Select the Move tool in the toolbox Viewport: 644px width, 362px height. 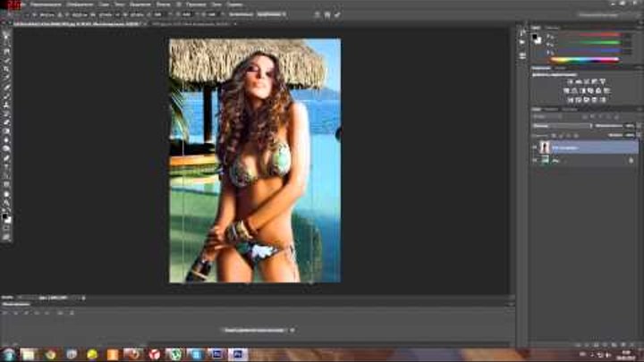coord(6,34)
